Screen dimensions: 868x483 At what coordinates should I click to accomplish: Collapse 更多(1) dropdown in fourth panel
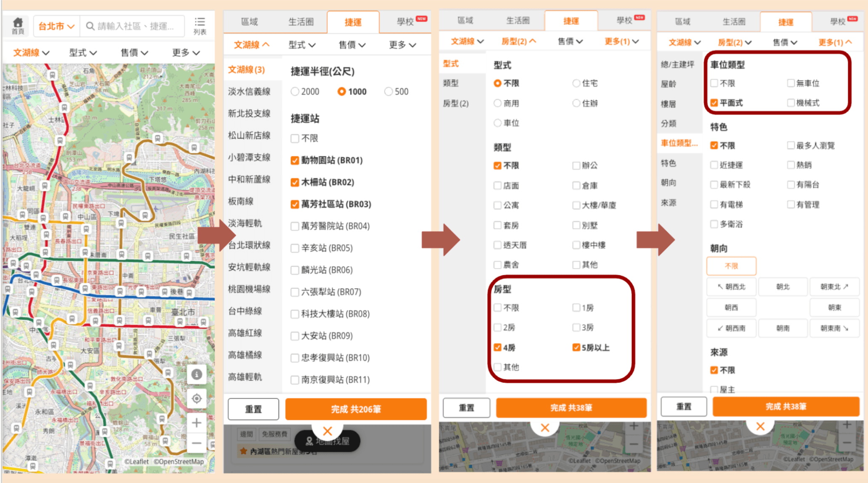pyautogui.click(x=835, y=42)
